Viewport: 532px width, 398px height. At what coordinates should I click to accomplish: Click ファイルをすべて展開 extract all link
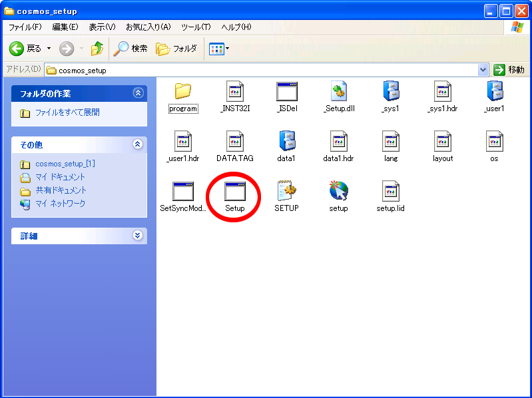click(x=67, y=112)
